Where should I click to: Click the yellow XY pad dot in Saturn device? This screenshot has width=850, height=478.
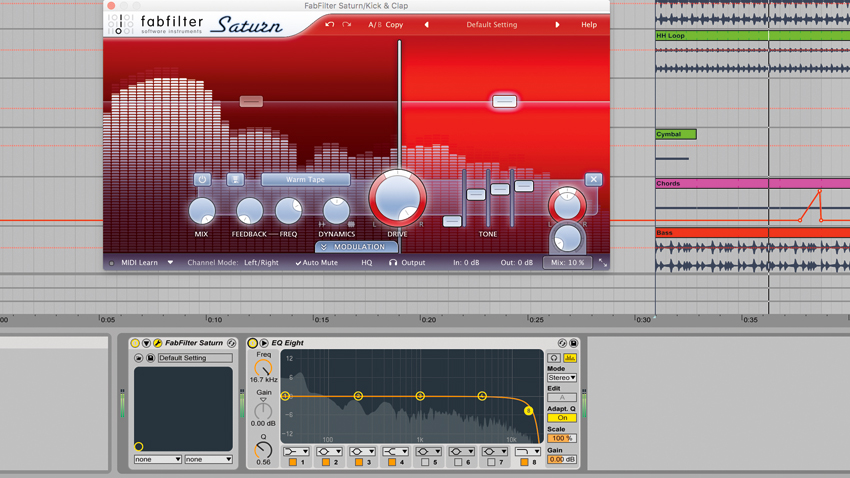pyautogui.click(x=139, y=447)
